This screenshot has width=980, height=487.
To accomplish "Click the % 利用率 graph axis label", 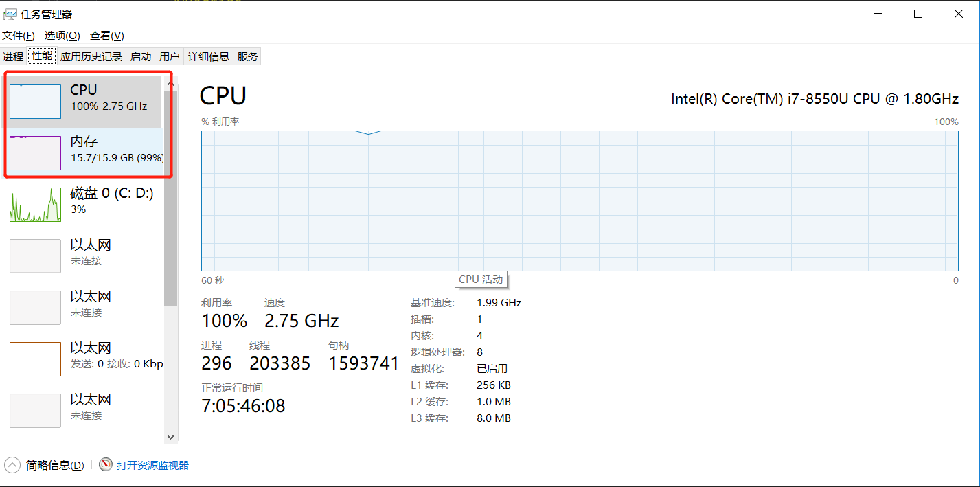I will [220, 122].
